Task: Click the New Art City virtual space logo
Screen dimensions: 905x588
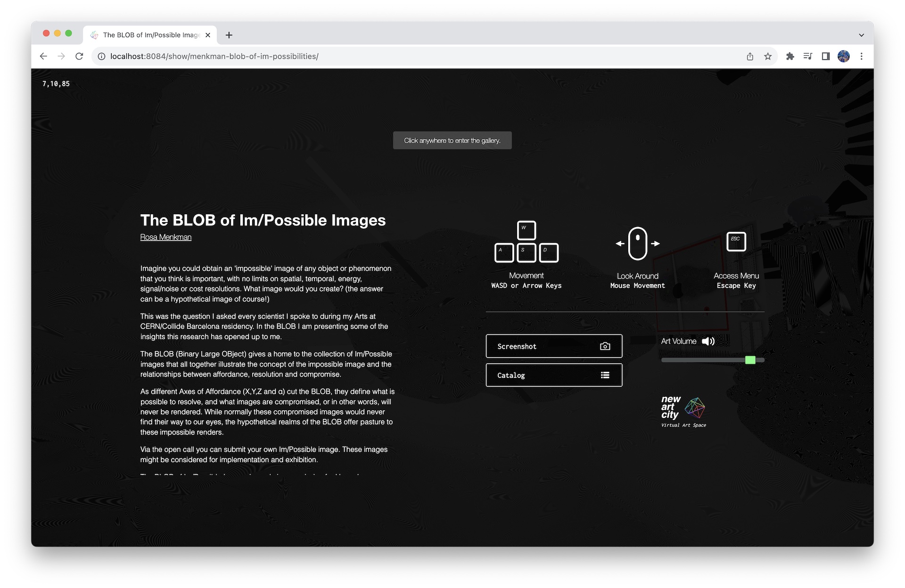Action: [683, 408]
